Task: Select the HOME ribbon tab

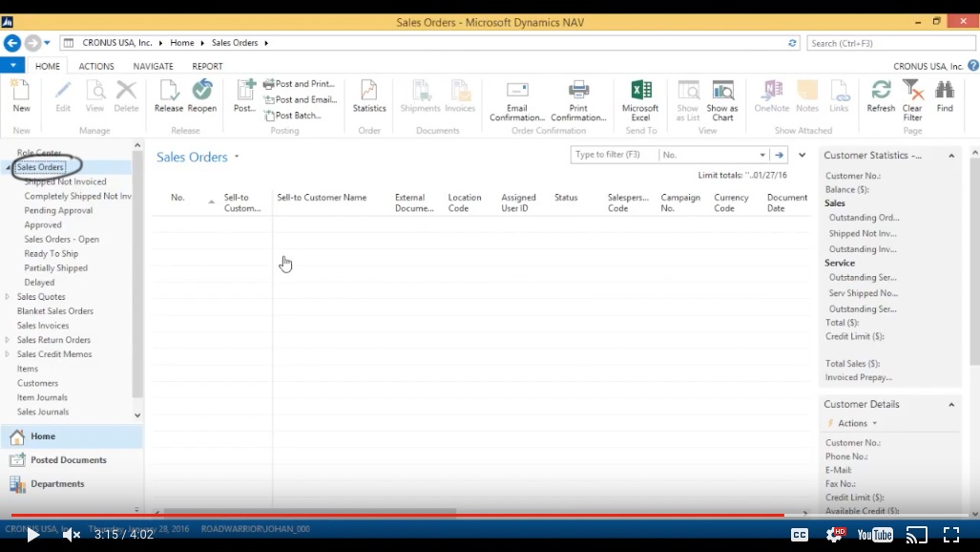Action: 48,66
